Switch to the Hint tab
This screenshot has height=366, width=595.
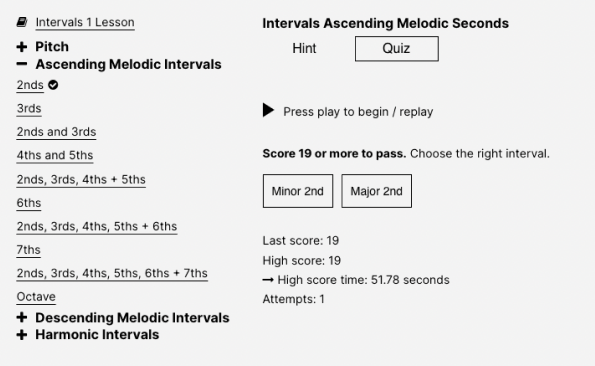[304, 49]
